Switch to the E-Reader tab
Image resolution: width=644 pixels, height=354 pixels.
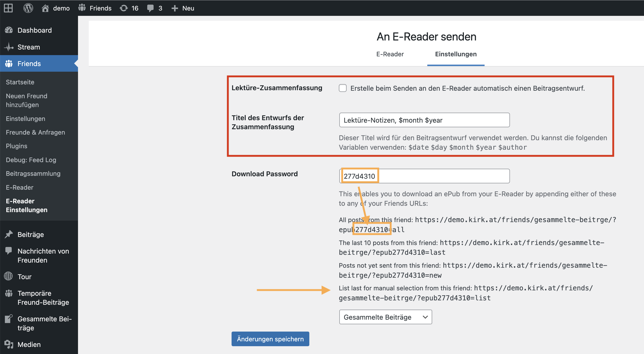click(390, 54)
